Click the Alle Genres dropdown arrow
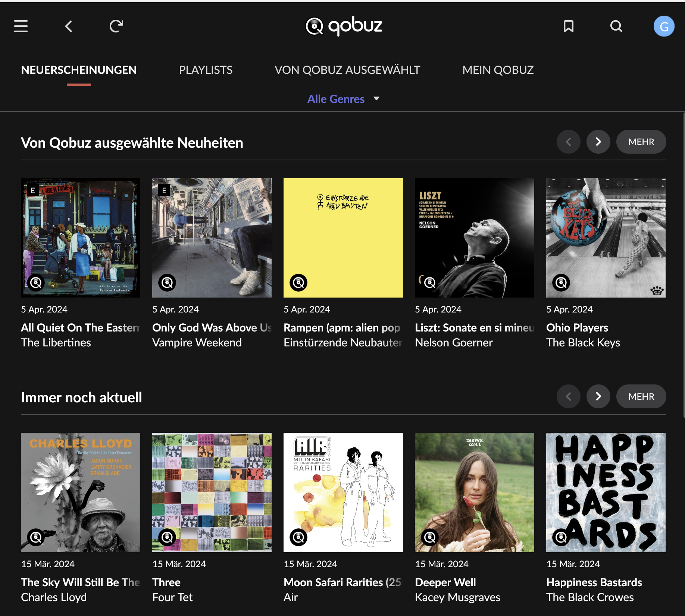 coord(376,99)
